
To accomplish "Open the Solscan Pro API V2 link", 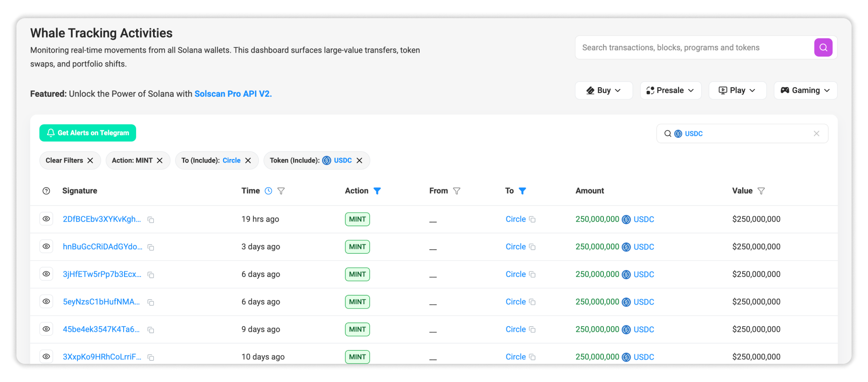I will pos(233,94).
